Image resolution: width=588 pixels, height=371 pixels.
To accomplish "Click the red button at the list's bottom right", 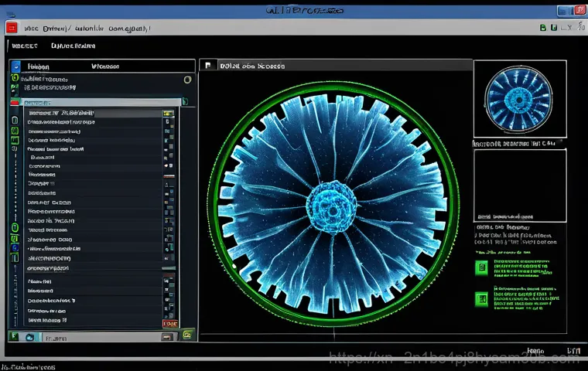I will [170, 323].
